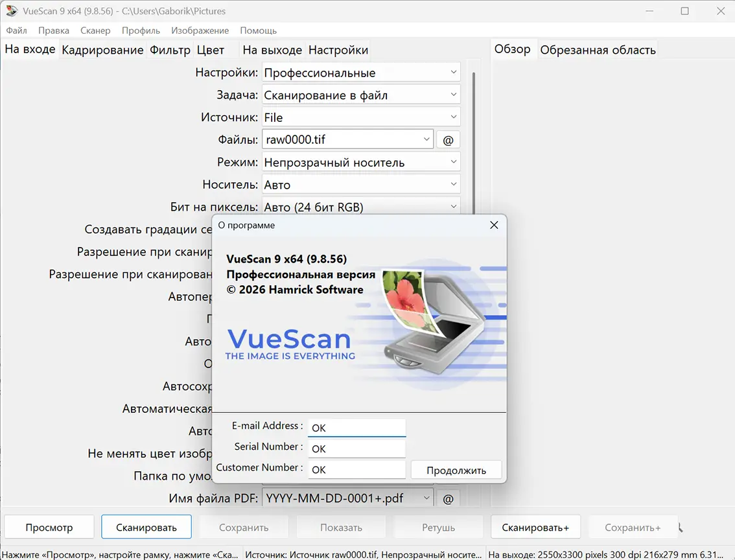Click the Профессиональная версия text

pos(301,274)
